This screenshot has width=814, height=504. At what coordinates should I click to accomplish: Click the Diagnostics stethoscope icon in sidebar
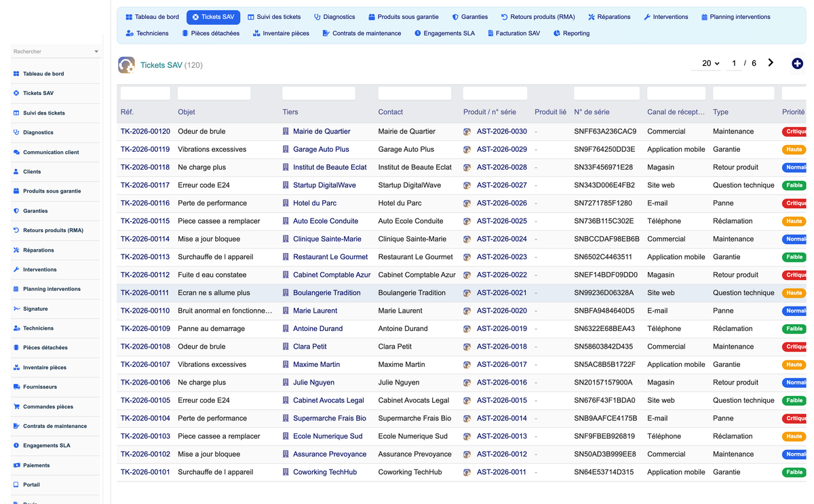[x=16, y=132]
